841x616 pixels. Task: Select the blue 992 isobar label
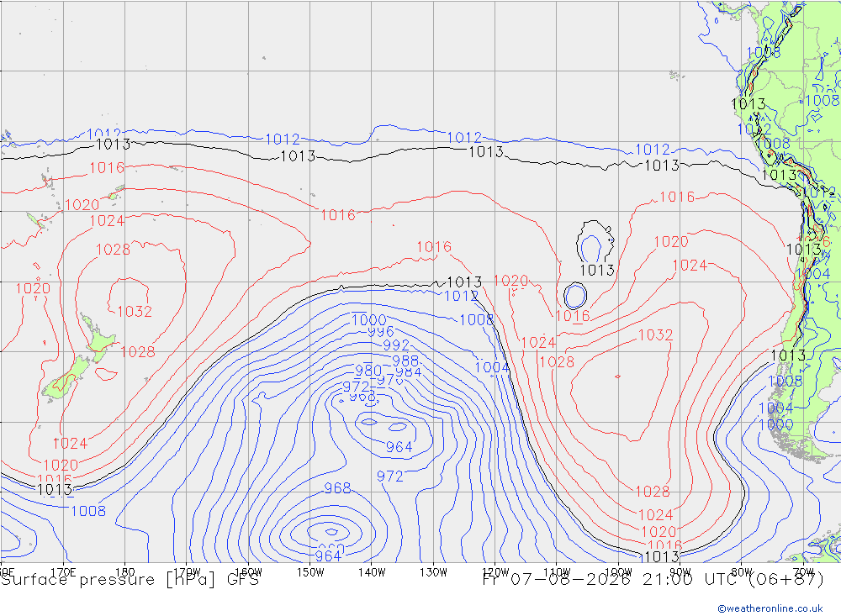tap(396, 345)
